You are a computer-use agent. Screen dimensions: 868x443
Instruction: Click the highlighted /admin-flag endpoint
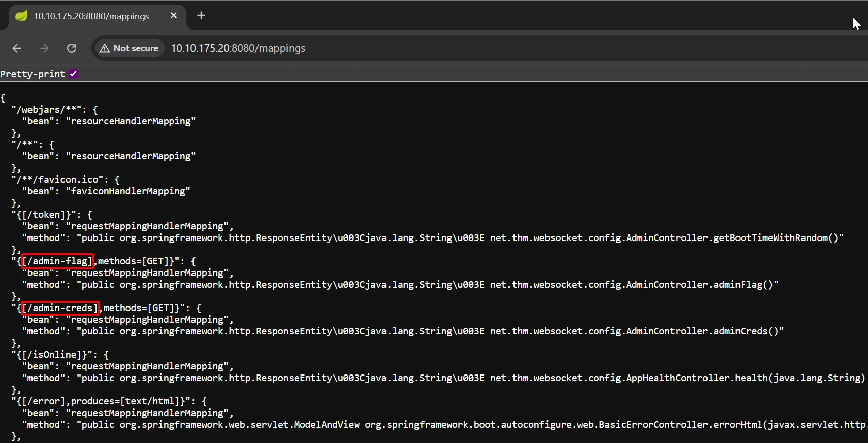57,261
